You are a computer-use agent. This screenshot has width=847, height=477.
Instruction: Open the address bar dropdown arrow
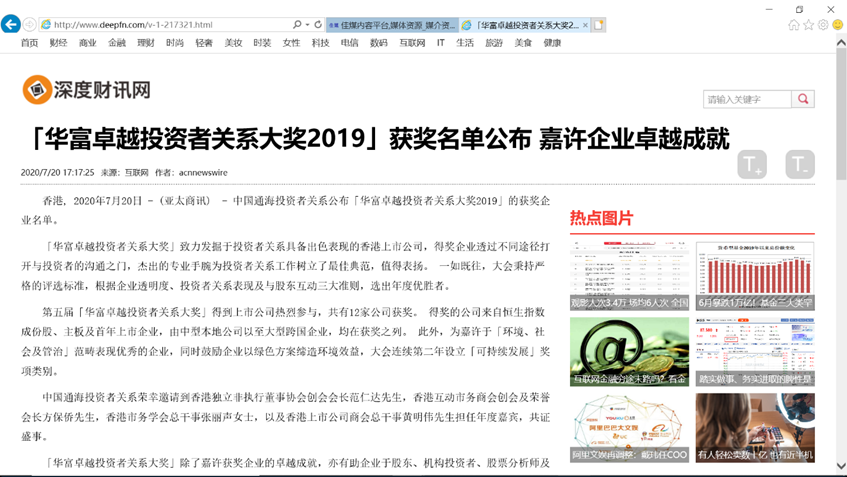307,24
